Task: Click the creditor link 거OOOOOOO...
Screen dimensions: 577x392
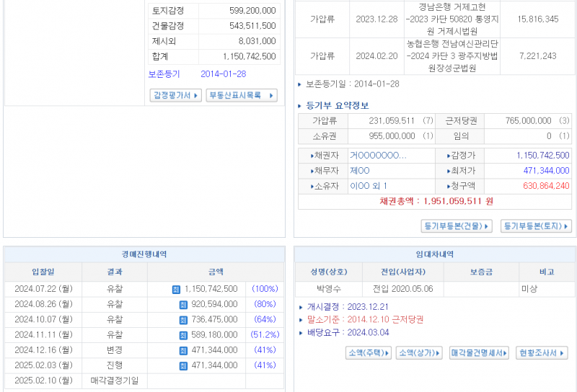Action: (378, 155)
